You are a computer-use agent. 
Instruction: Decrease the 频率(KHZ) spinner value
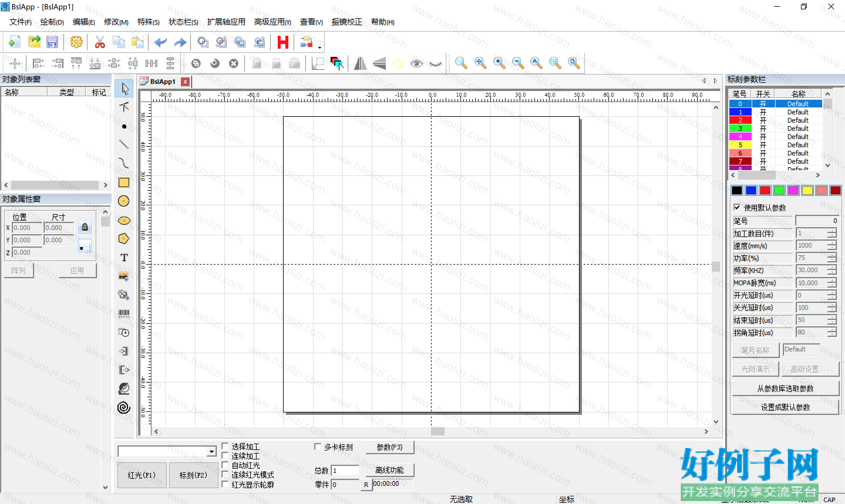(x=832, y=273)
